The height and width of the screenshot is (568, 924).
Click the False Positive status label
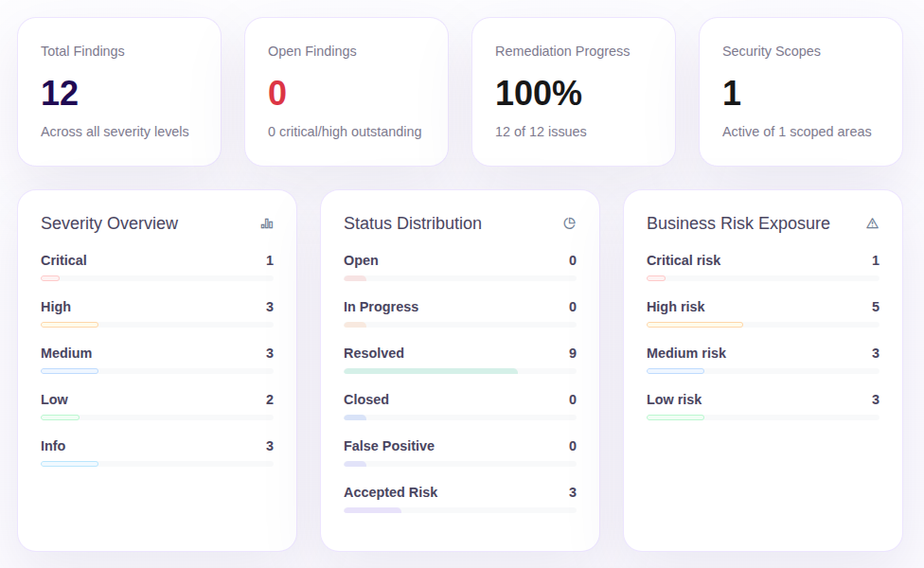tap(389, 446)
